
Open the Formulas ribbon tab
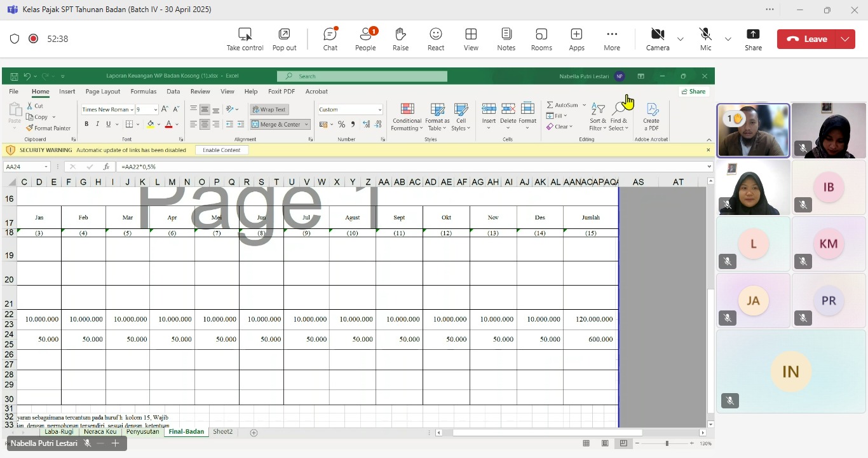click(x=143, y=92)
